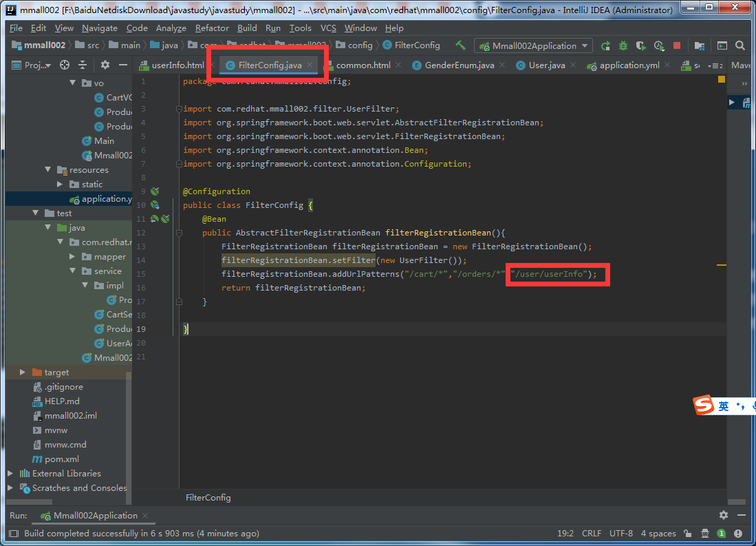756x546 pixels.
Task: Open Project panel gear settings
Action: (x=105, y=65)
